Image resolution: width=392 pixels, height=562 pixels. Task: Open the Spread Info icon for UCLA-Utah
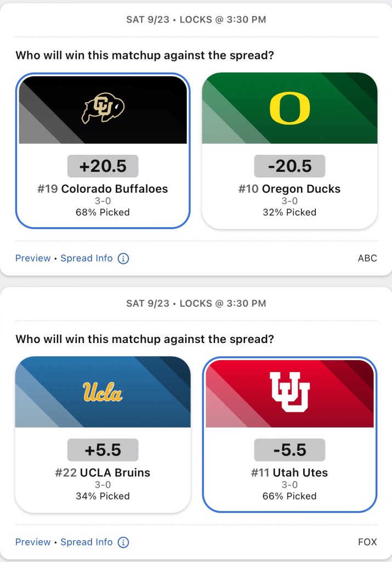click(x=123, y=542)
